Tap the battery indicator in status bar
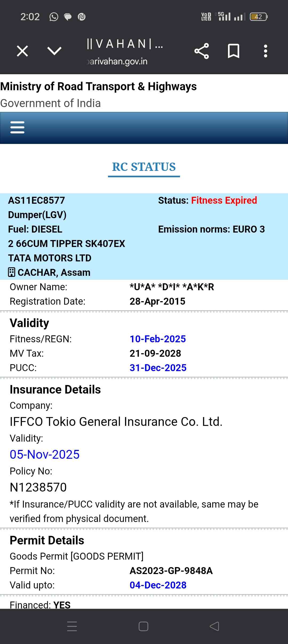The height and width of the screenshot is (644, 288). 258,17
